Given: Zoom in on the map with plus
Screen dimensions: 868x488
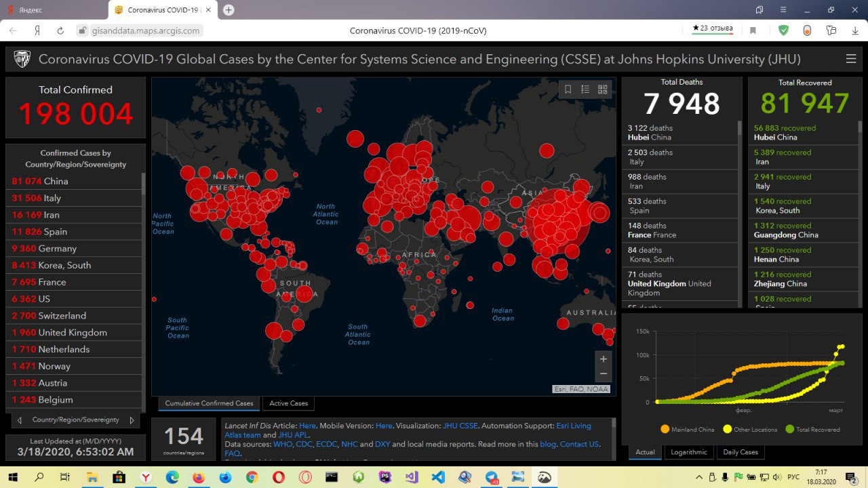Looking at the screenshot, I should pos(603,359).
